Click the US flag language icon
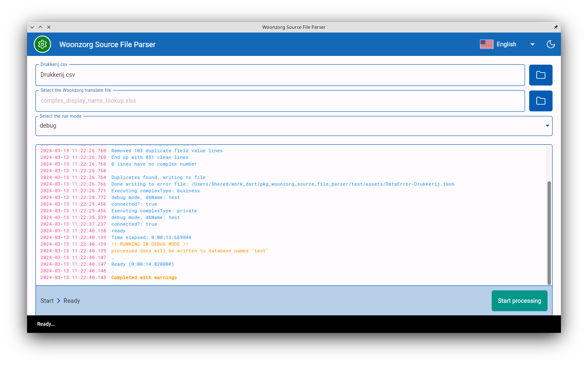The width and height of the screenshot is (588, 365). (x=486, y=44)
